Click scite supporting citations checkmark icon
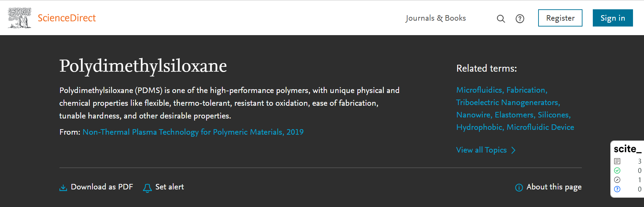644x207 pixels. pyautogui.click(x=617, y=170)
